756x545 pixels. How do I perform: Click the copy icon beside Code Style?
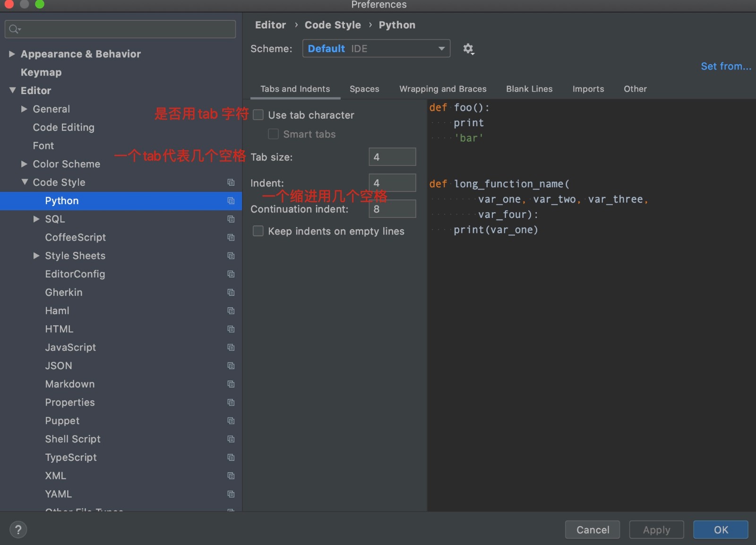coord(231,182)
